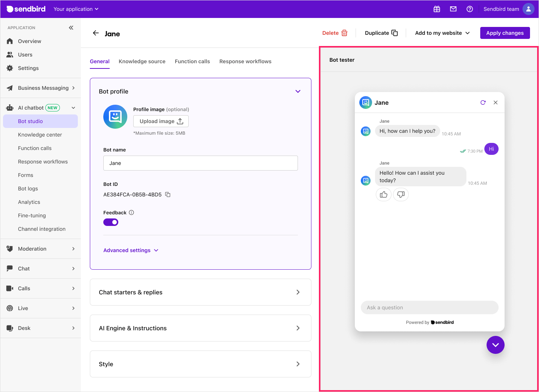Click the Bot name input field

point(201,163)
